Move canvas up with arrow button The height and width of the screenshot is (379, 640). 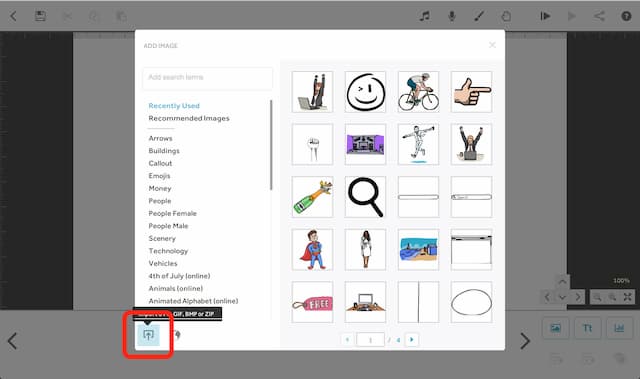(562, 282)
